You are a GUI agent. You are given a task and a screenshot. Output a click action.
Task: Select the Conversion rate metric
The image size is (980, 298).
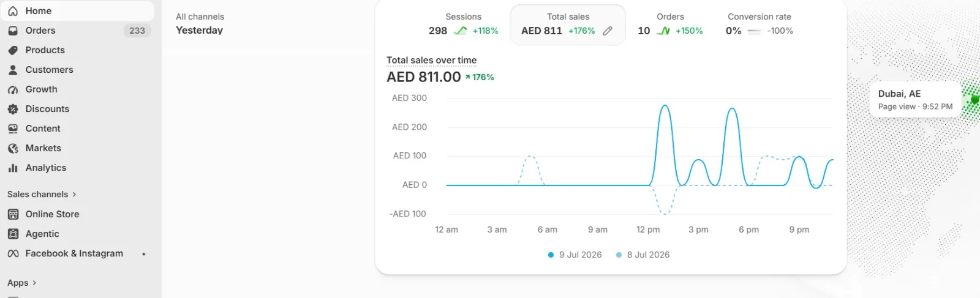tap(759, 24)
